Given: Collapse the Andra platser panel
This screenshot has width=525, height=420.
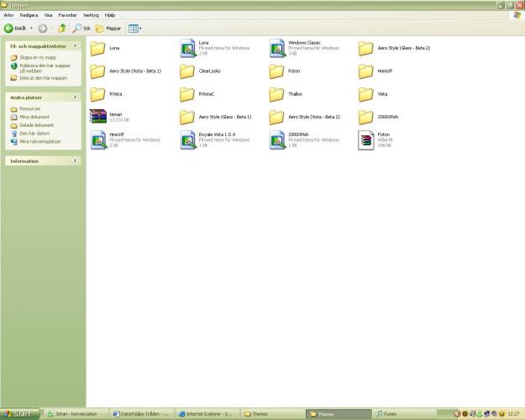Looking at the screenshot, I should [x=76, y=97].
